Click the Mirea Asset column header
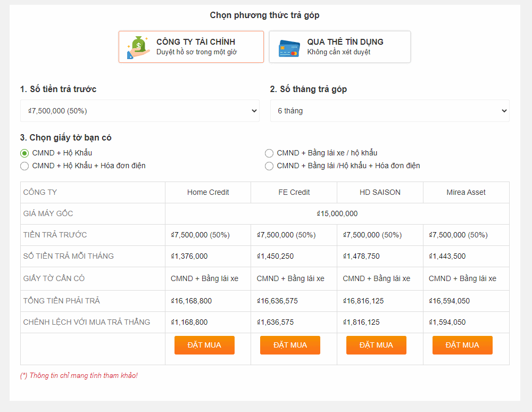Viewport: 532px width, 412px height. click(466, 192)
